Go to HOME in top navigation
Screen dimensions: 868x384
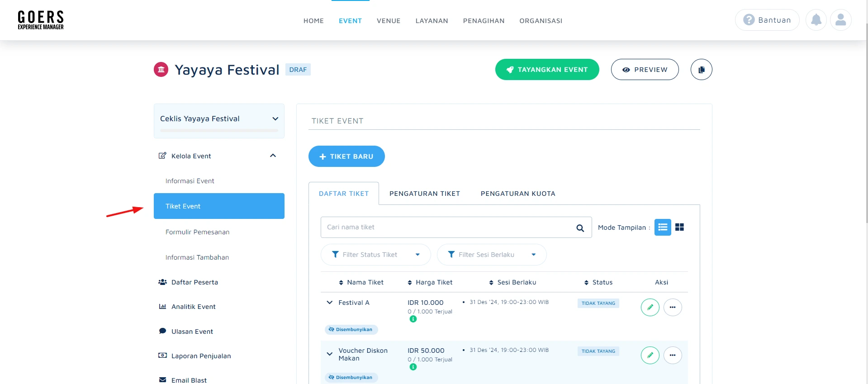click(x=313, y=21)
